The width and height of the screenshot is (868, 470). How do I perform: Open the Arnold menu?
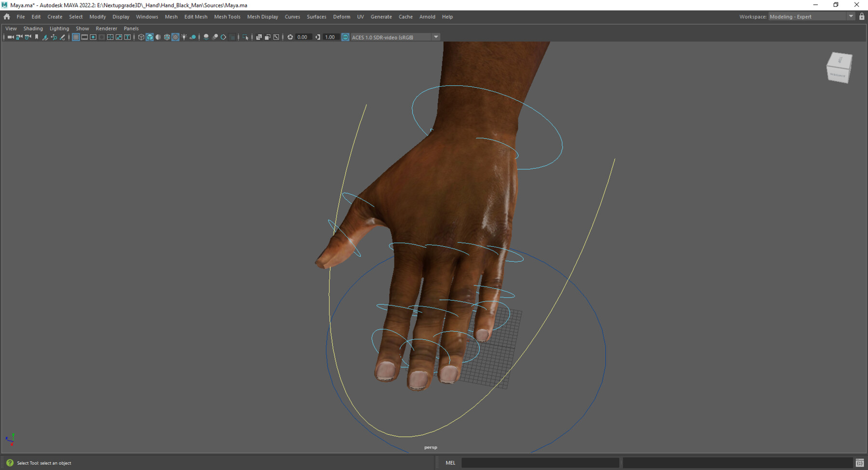[427, 17]
